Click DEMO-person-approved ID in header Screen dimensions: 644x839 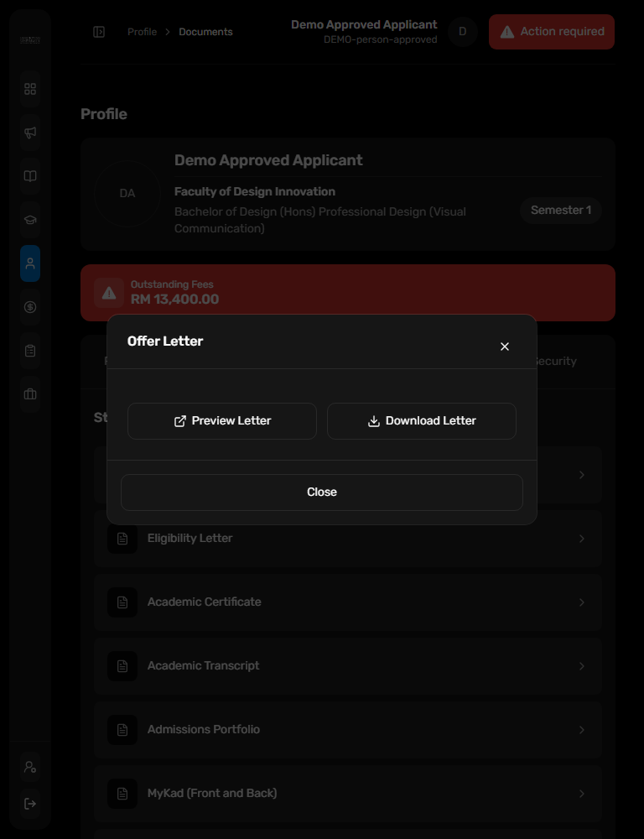pyautogui.click(x=381, y=39)
